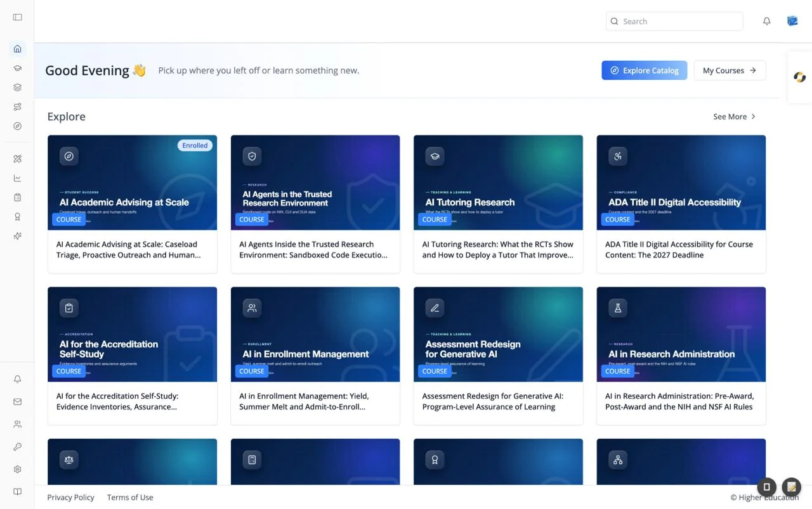Viewport: 812px width, 509px height.
Task: Click clipboard-check icon on Accreditation Self-Study card
Action: tap(69, 308)
